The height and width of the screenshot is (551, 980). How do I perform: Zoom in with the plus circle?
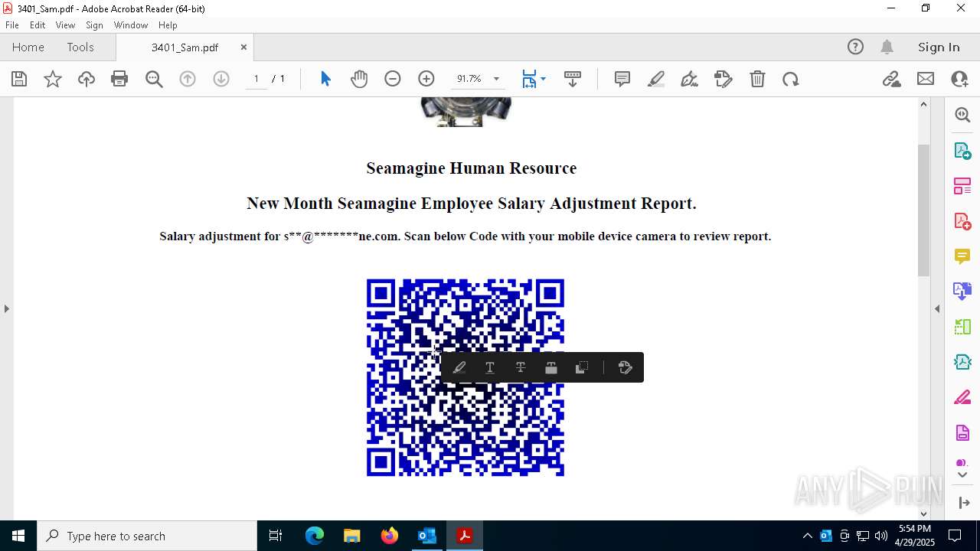[x=426, y=79]
